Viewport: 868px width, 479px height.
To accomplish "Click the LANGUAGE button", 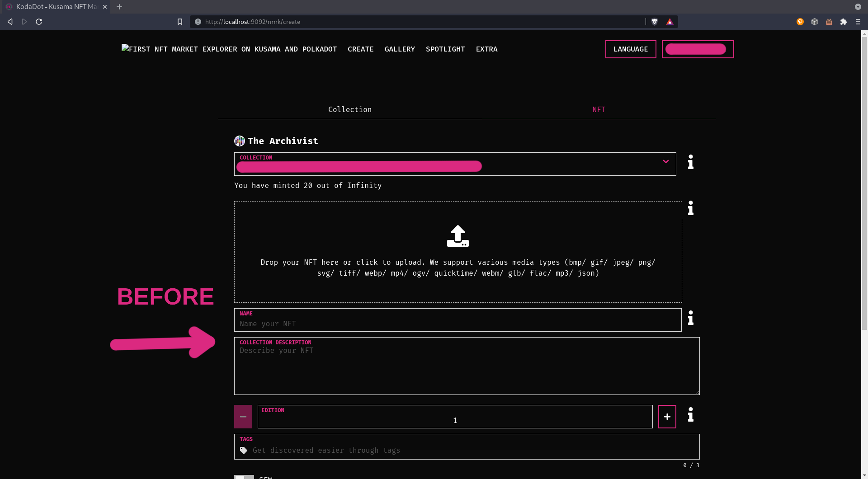I will pyautogui.click(x=631, y=49).
